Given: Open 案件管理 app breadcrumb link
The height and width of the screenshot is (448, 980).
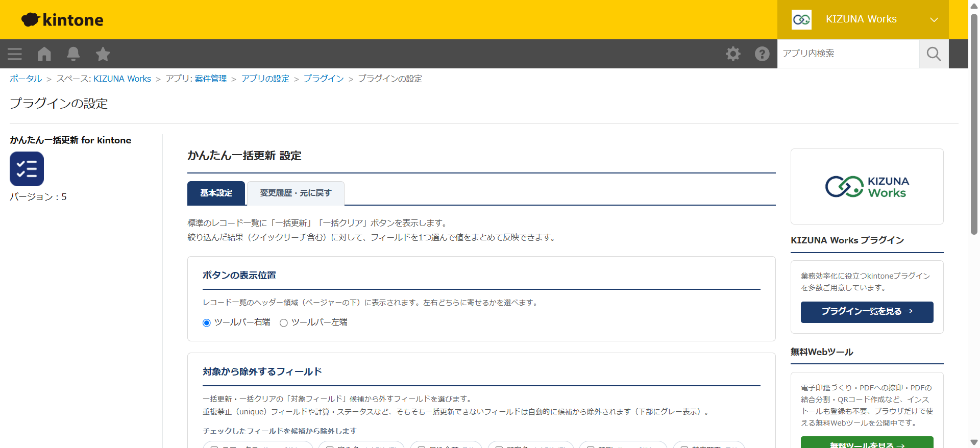Looking at the screenshot, I should pyautogui.click(x=211, y=79).
